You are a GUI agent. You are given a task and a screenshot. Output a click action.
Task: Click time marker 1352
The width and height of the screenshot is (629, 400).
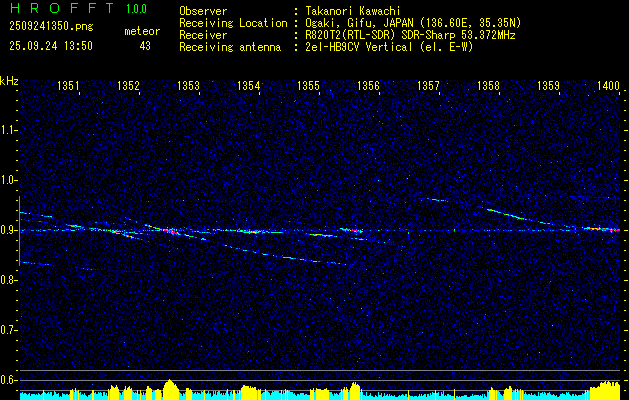click(128, 86)
